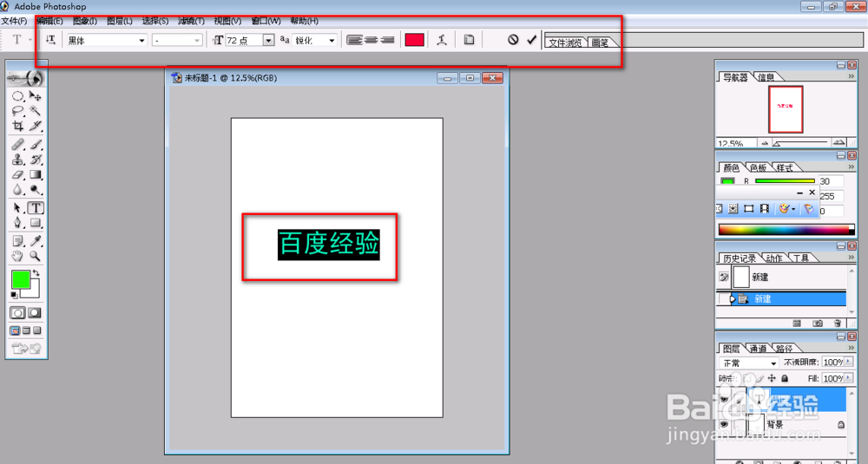Jump to ImageReady button
The height and width of the screenshot is (464, 868).
pyautogui.click(x=26, y=349)
